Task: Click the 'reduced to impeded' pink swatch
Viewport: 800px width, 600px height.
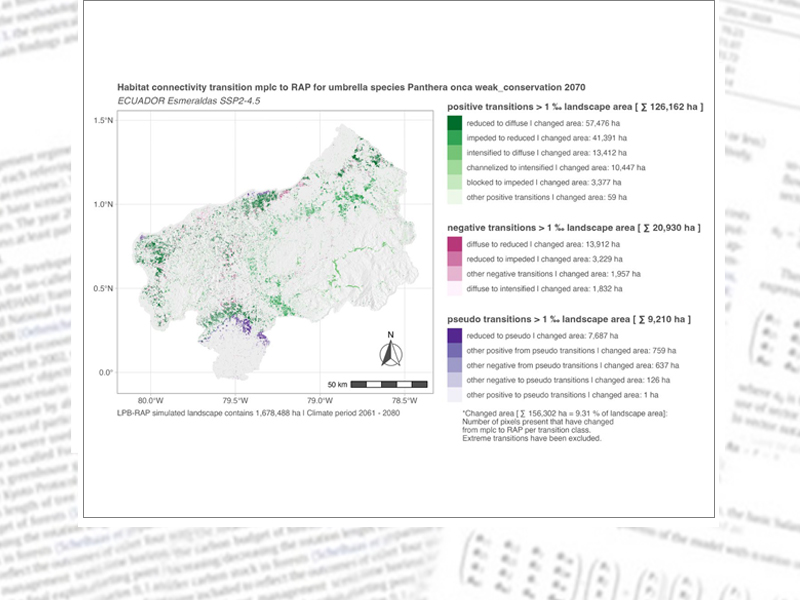Action: [455, 258]
